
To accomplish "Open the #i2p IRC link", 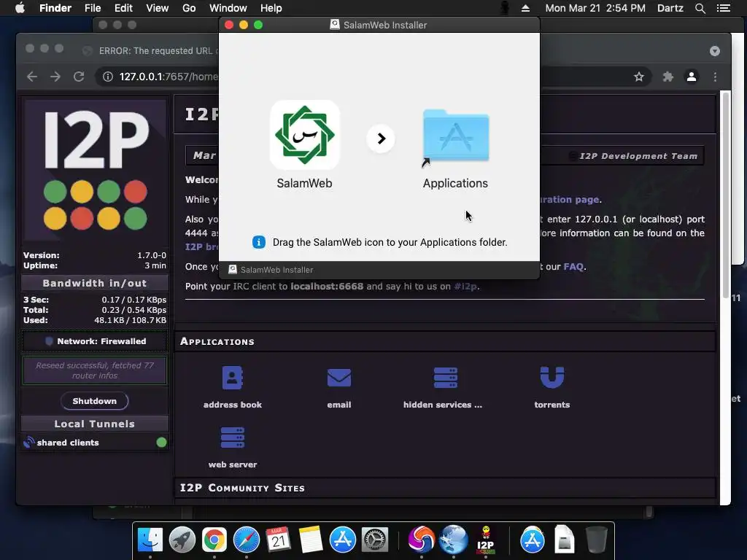I will pos(465,286).
